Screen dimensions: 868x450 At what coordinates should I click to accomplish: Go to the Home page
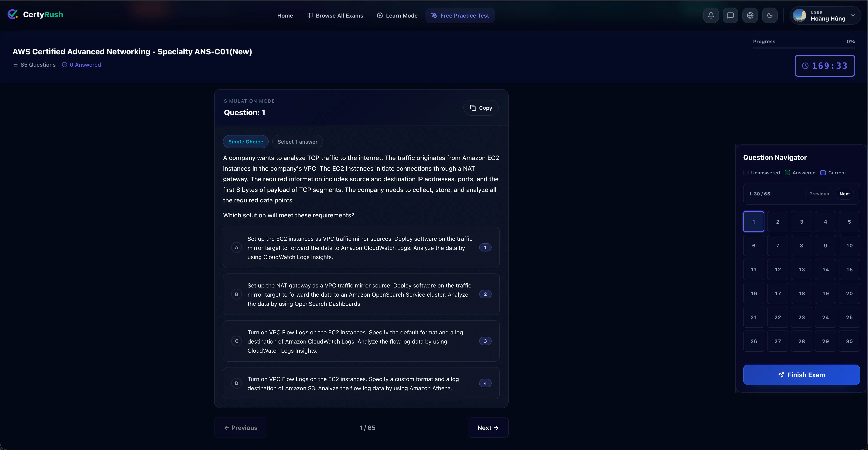(x=285, y=16)
